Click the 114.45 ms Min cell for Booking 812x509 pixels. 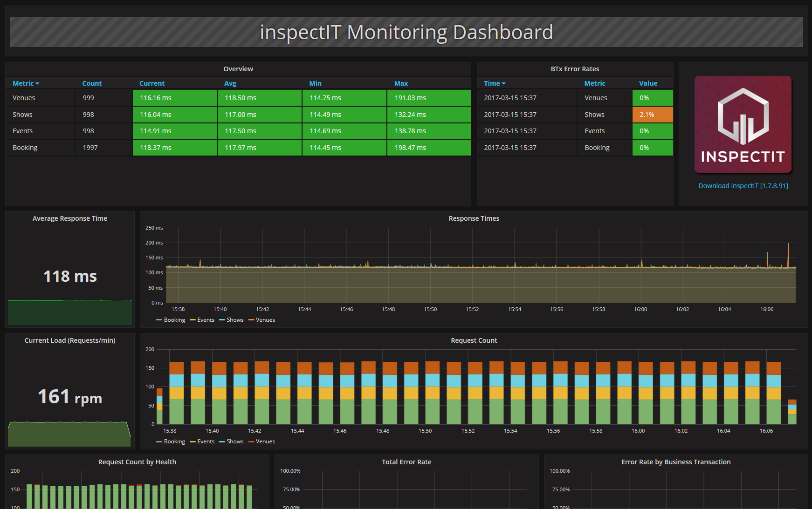[x=344, y=148]
